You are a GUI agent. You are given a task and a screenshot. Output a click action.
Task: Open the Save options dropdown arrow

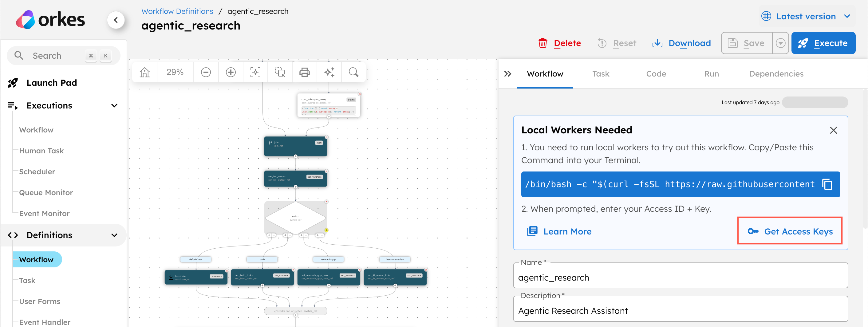pos(780,43)
